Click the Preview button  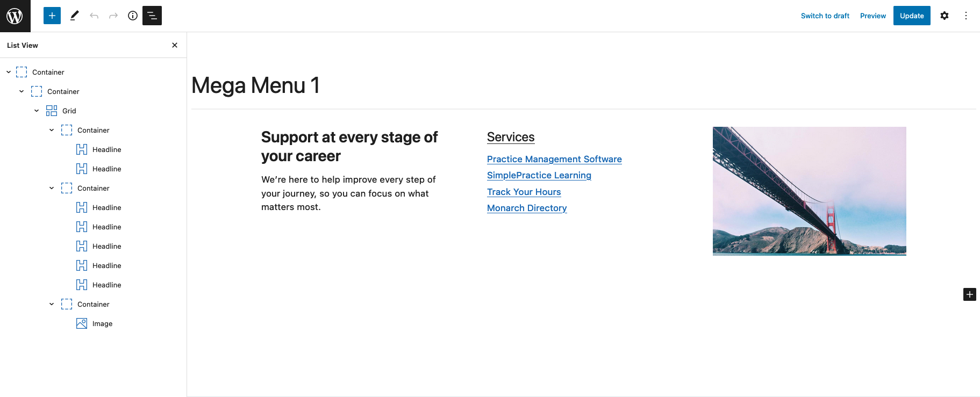[x=873, y=16]
